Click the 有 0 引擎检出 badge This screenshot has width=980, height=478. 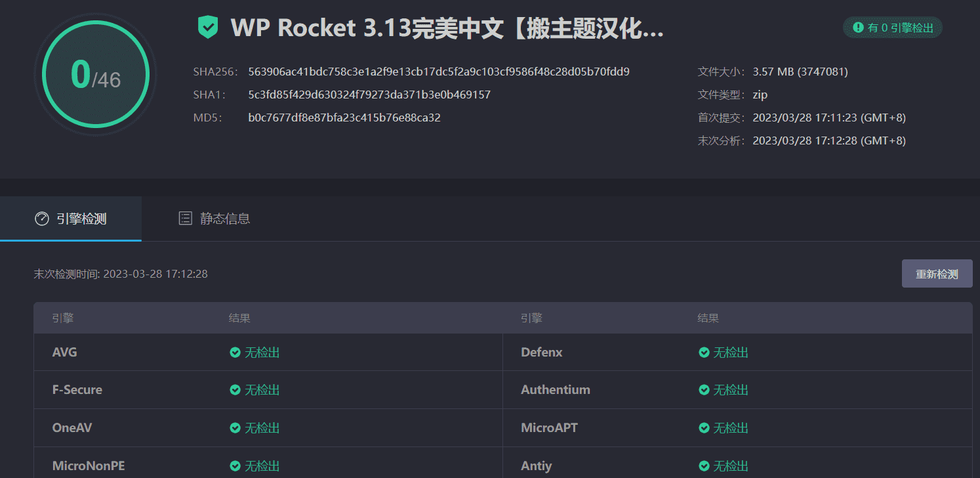(x=893, y=28)
